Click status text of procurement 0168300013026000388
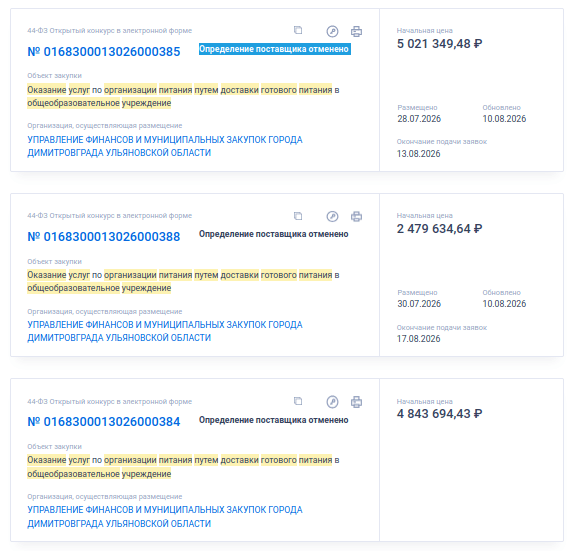The width and height of the screenshot is (585, 551). point(273,234)
